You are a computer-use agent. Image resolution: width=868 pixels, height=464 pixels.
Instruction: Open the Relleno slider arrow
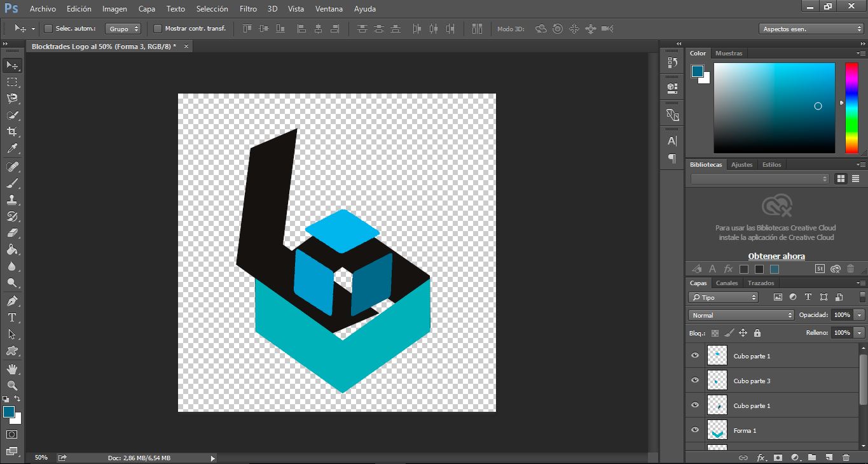[860, 333]
